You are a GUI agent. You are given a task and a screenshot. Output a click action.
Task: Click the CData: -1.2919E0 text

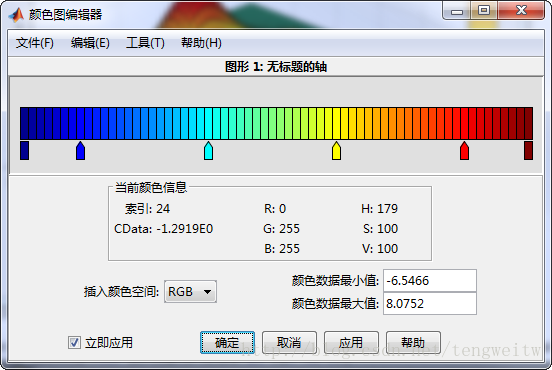(164, 229)
